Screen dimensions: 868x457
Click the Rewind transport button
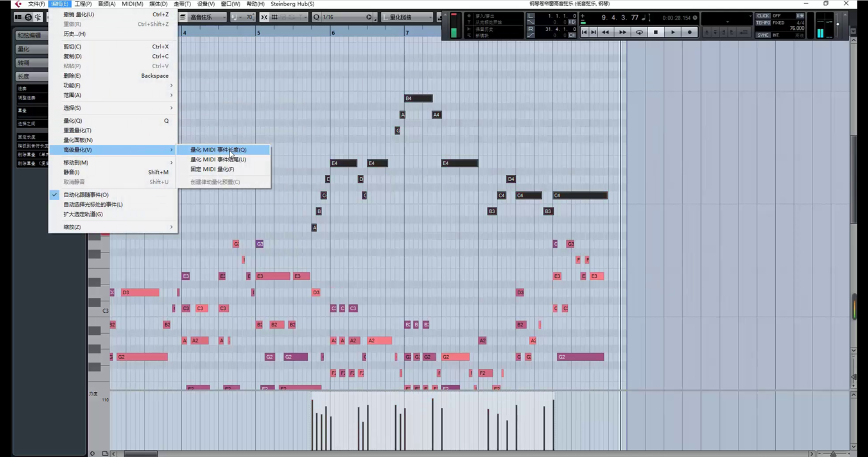[605, 32]
